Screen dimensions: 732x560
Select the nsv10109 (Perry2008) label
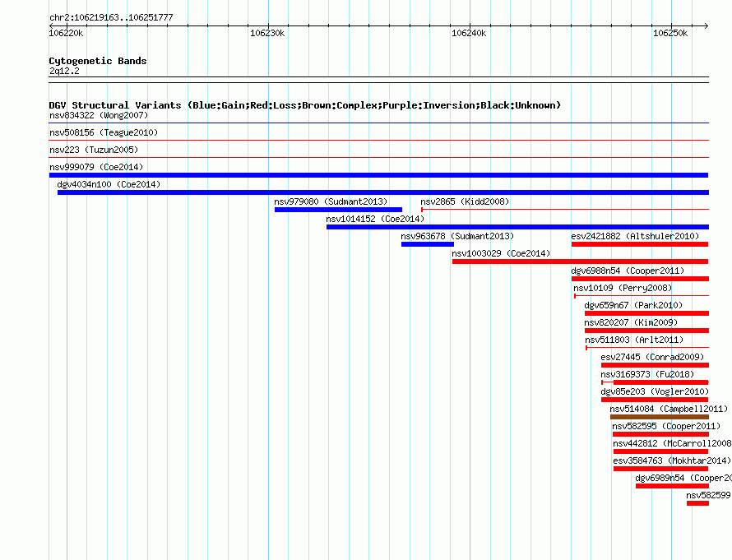click(x=623, y=288)
